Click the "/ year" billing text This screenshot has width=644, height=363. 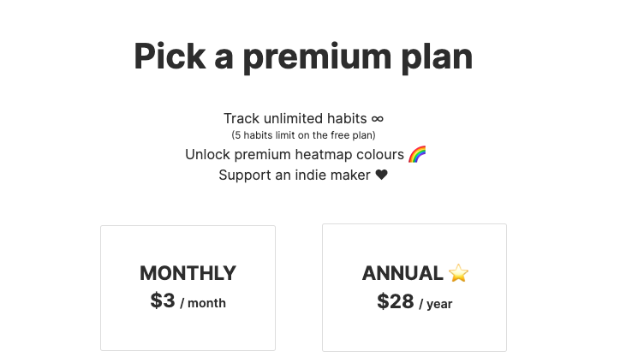coord(436,304)
